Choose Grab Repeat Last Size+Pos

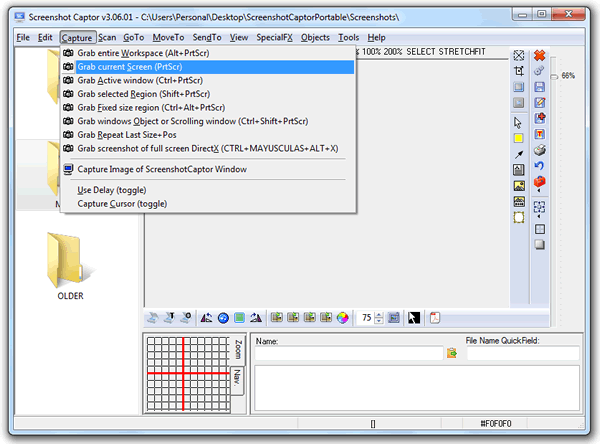[x=209, y=135]
